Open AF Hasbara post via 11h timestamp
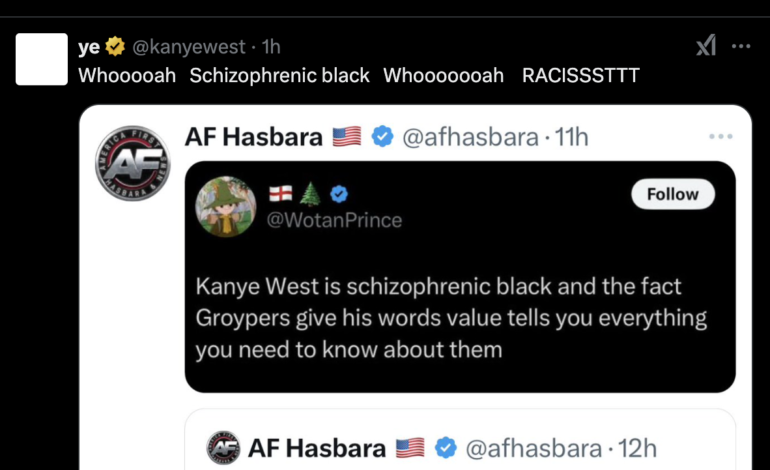The image size is (770, 470). click(571, 137)
